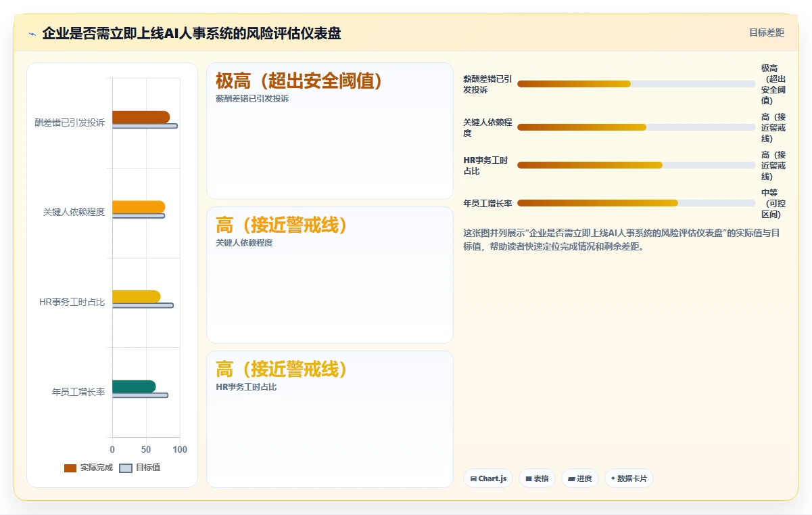Click the dashboard title 企业是否需立即上线AI人事系统

[x=191, y=33]
